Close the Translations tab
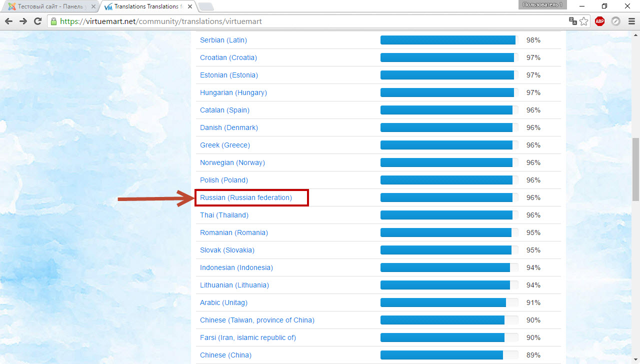640x364 pixels. [x=190, y=6]
